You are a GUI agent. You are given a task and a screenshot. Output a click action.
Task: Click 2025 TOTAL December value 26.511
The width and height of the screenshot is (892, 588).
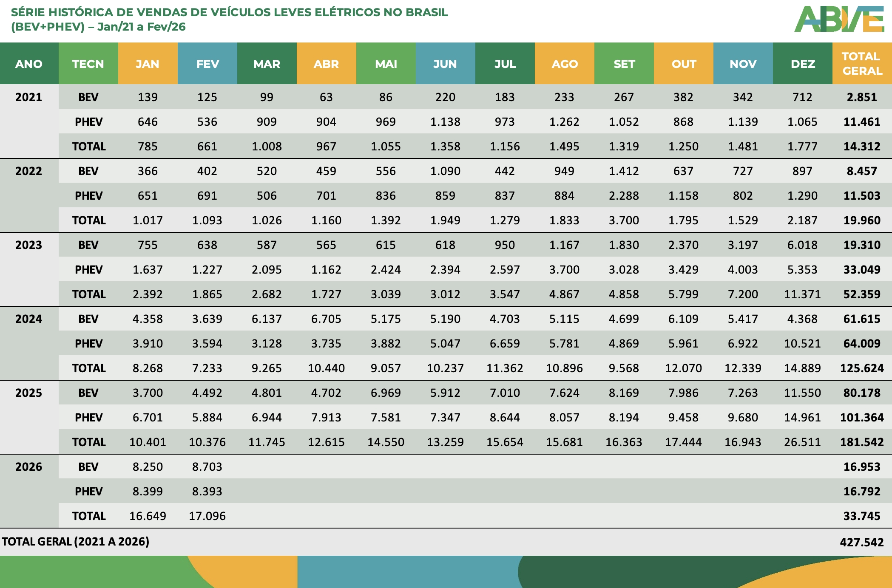point(802,442)
